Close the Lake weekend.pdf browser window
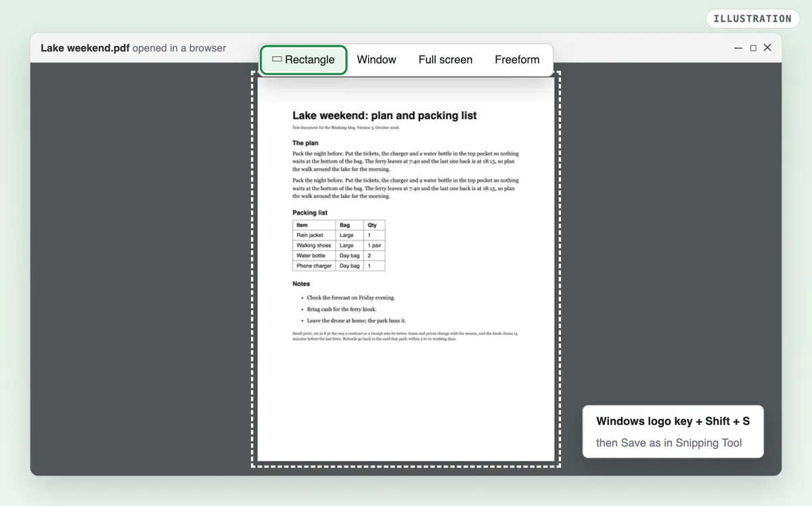 tap(767, 48)
